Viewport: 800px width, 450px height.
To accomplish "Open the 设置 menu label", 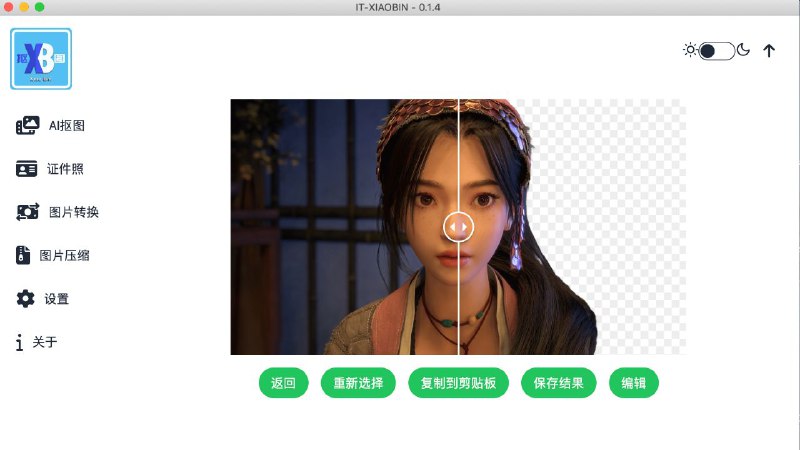I will (x=57, y=299).
